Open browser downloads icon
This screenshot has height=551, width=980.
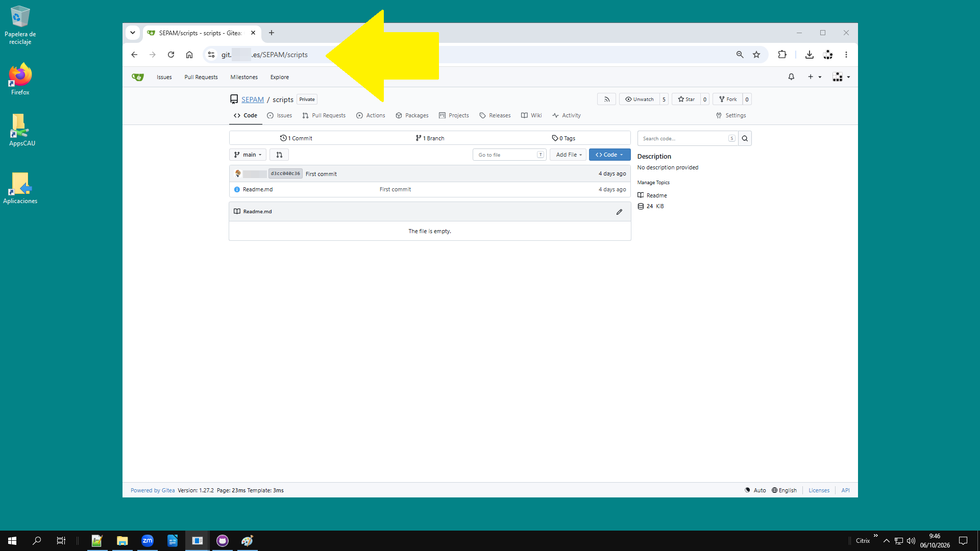809,55
